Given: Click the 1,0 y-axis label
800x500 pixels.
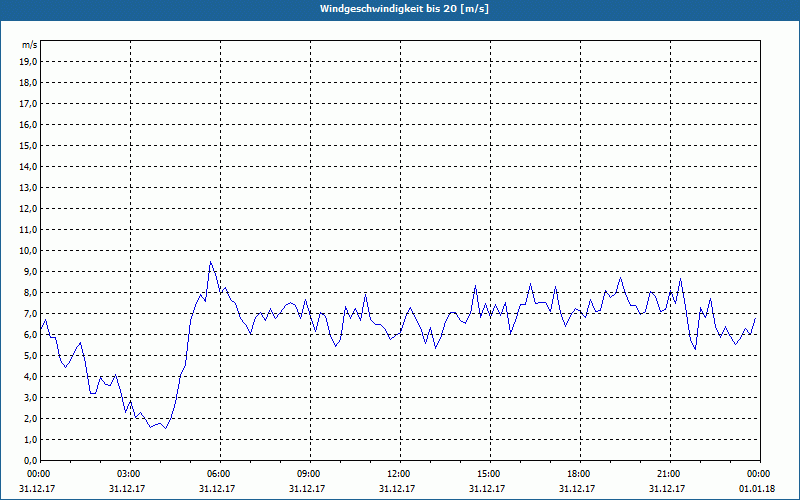Looking at the screenshot, I should pos(30,440).
